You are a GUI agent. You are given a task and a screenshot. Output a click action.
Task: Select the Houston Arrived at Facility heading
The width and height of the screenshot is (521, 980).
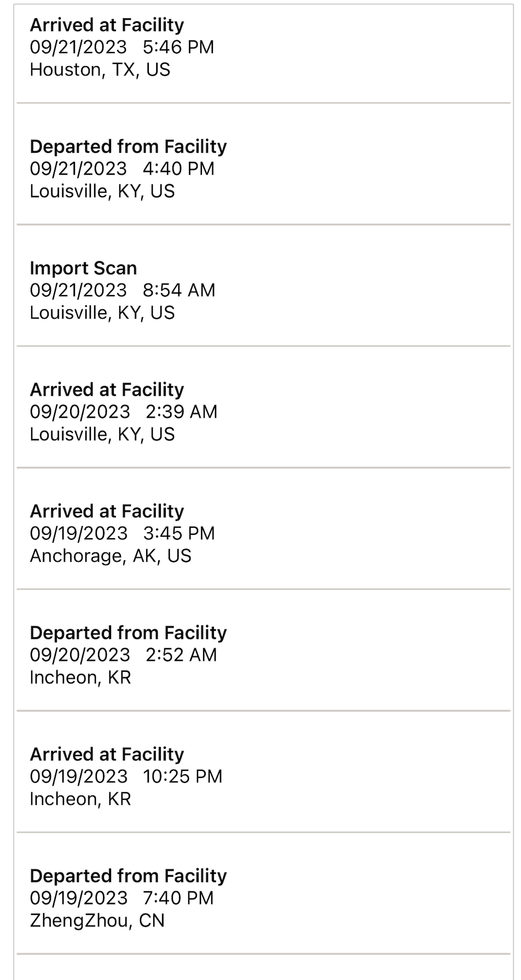107,25
